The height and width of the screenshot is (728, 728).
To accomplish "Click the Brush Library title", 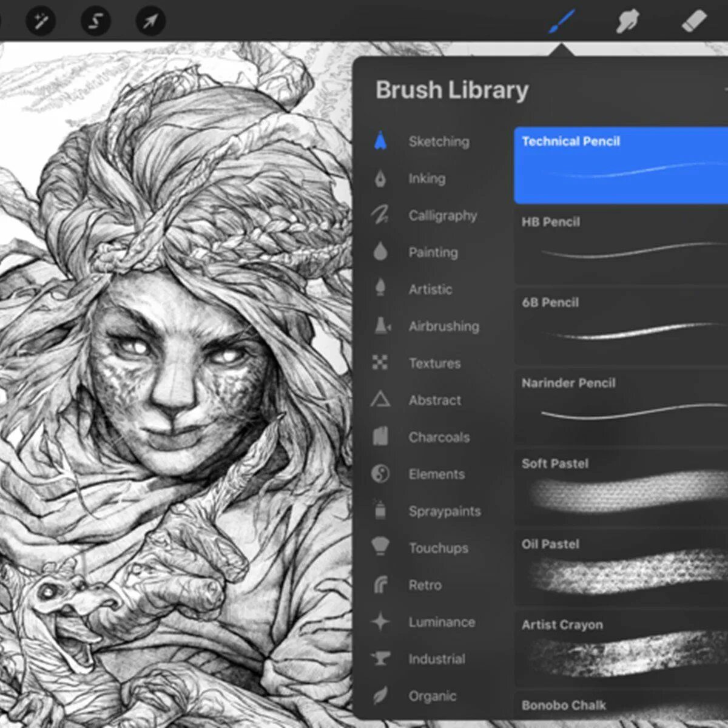I will (452, 90).
